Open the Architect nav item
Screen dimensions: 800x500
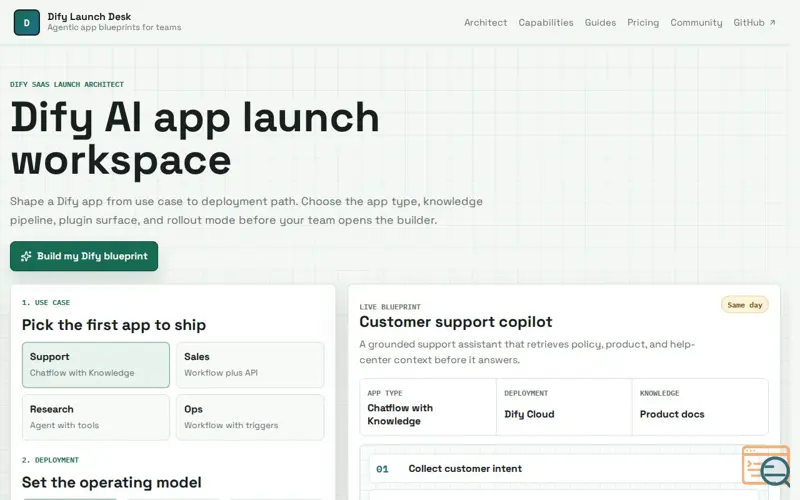point(485,22)
